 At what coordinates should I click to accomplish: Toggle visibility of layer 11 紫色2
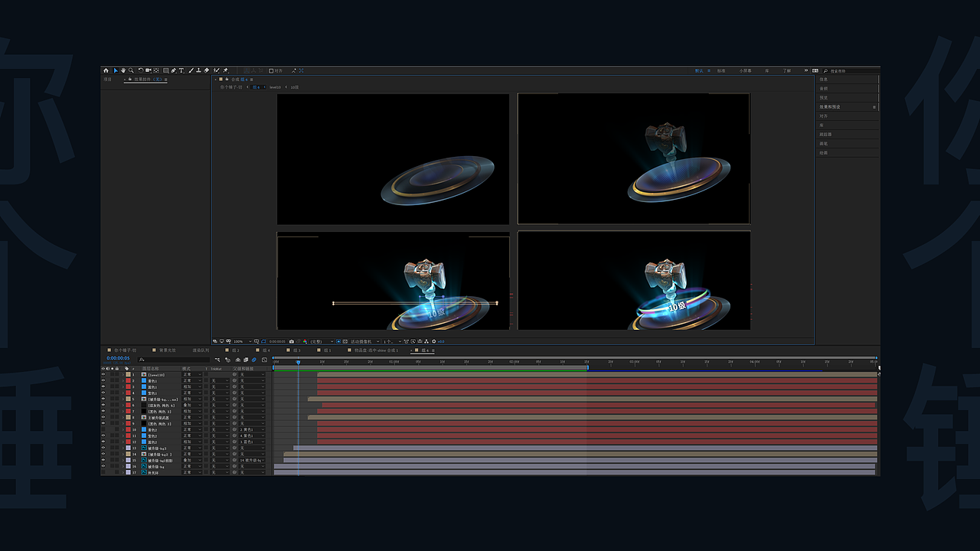pos(103,435)
